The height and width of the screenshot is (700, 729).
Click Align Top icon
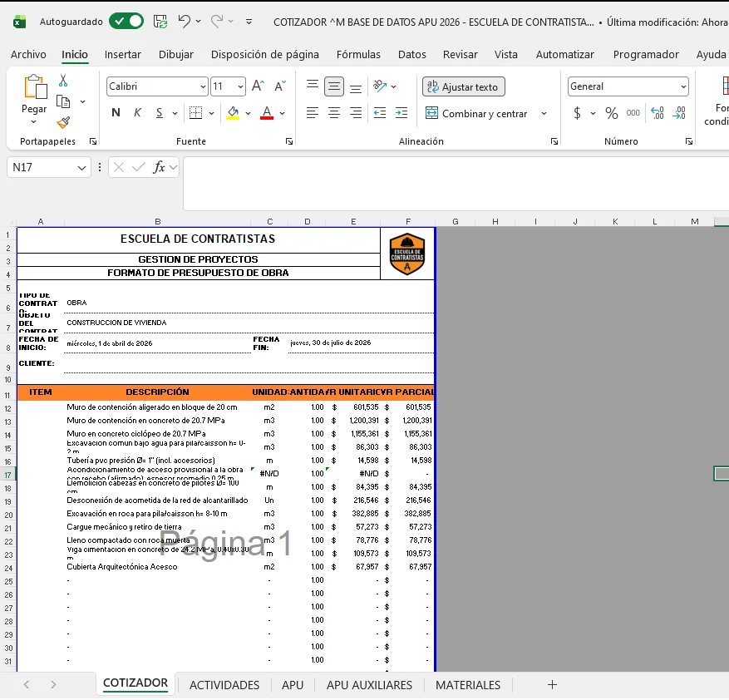coord(313,86)
